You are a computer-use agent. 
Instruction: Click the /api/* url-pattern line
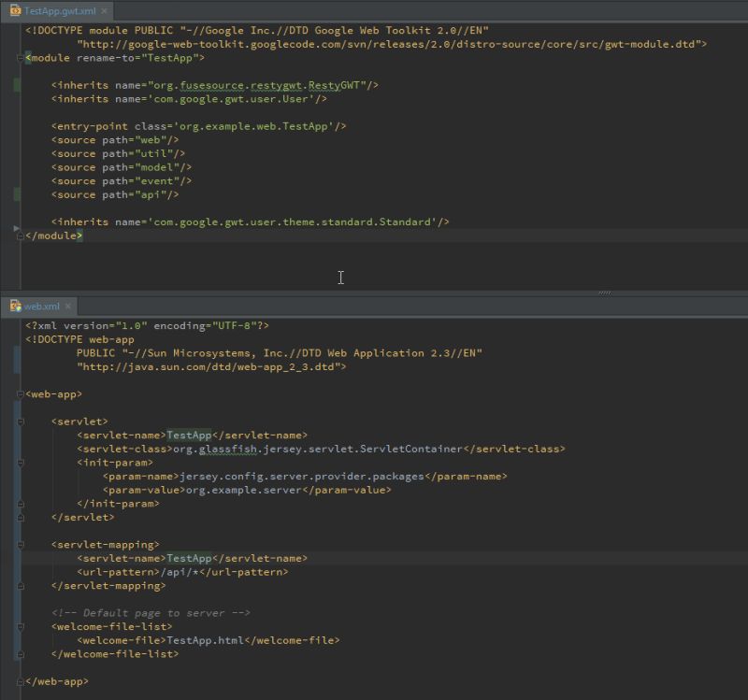click(x=182, y=572)
